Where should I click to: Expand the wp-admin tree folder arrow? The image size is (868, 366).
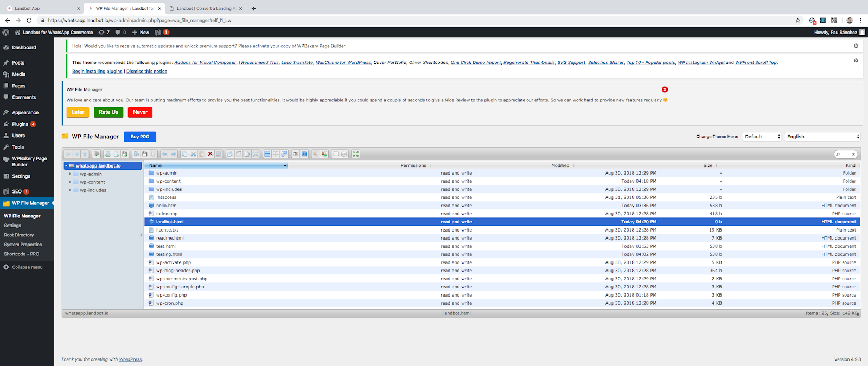point(70,174)
